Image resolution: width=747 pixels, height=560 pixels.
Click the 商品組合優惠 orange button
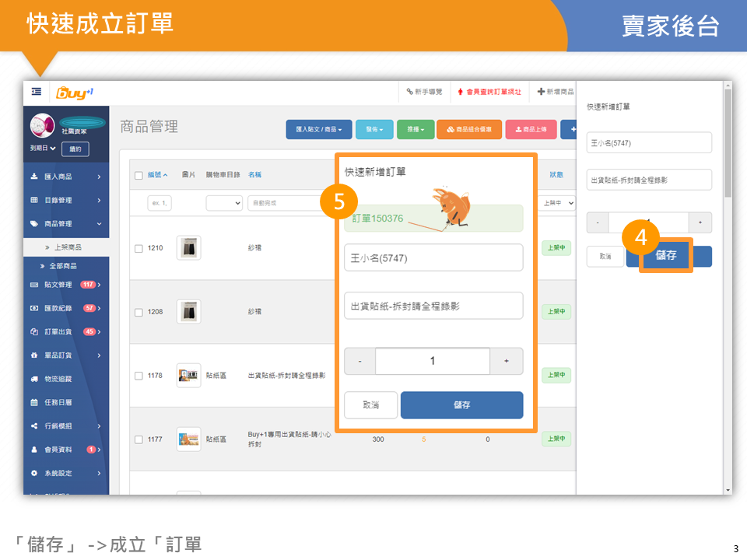click(468, 129)
